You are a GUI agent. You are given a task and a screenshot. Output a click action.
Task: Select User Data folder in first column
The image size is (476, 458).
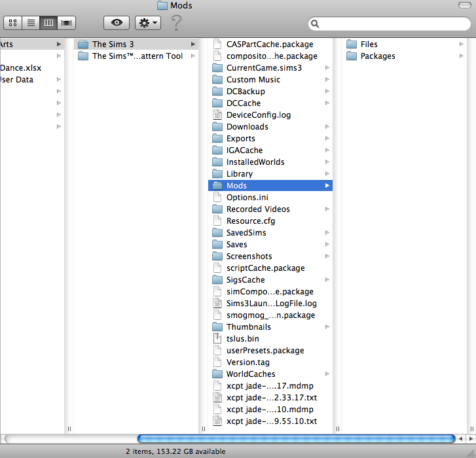click(32, 80)
